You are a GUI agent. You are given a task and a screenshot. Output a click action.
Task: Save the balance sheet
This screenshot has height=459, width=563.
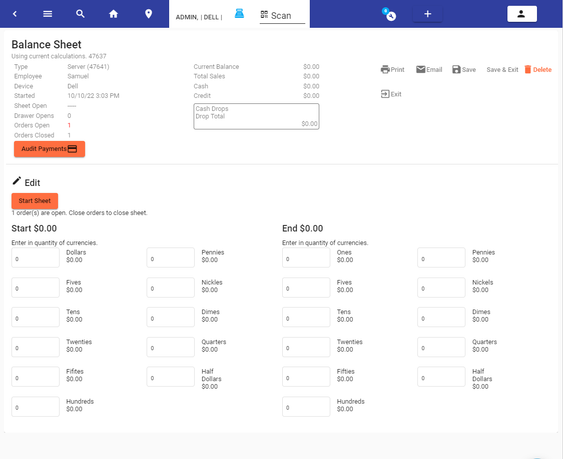pyautogui.click(x=464, y=70)
